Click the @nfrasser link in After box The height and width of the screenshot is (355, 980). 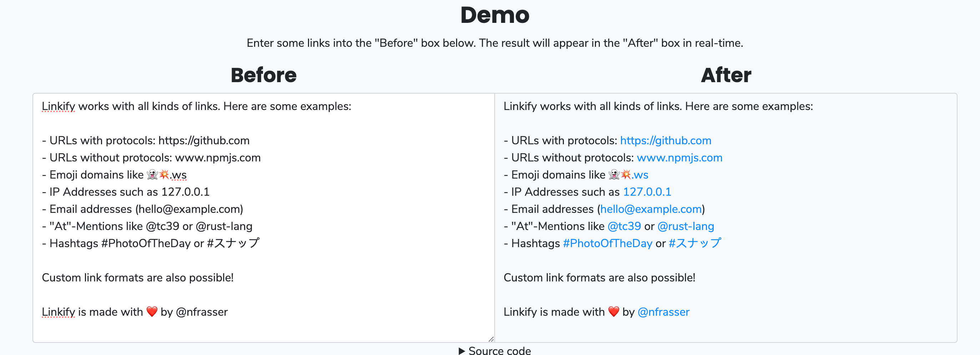pos(663,312)
